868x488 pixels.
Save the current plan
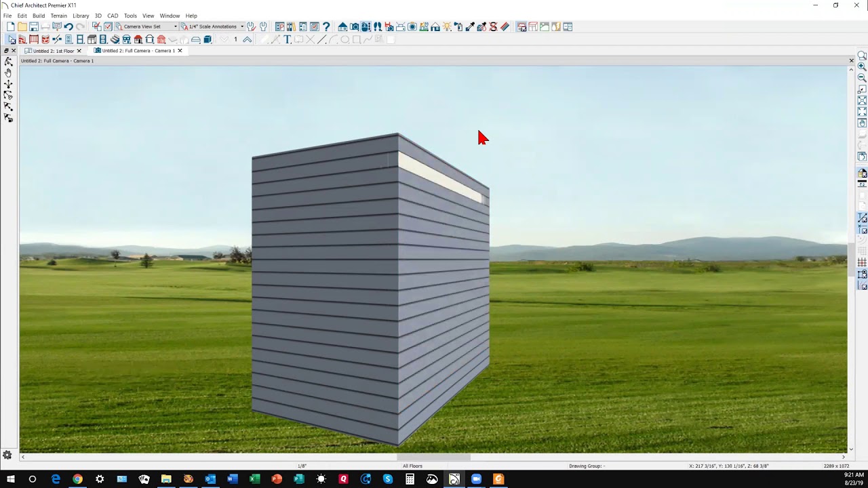tap(34, 26)
